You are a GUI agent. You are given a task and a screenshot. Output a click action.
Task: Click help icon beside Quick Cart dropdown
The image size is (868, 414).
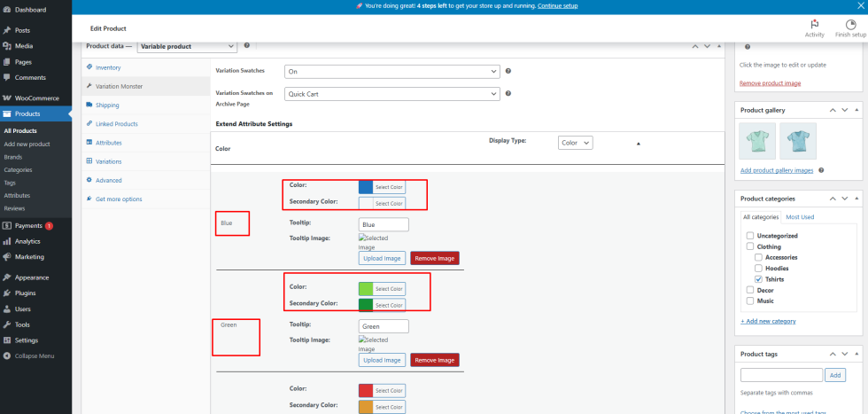[x=508, y=93]
